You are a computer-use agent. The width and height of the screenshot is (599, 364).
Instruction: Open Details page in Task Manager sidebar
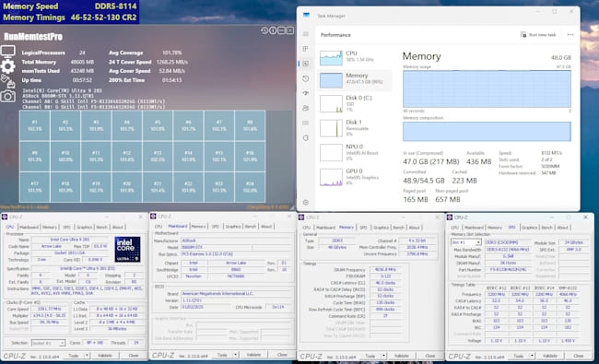pos(306,123)
